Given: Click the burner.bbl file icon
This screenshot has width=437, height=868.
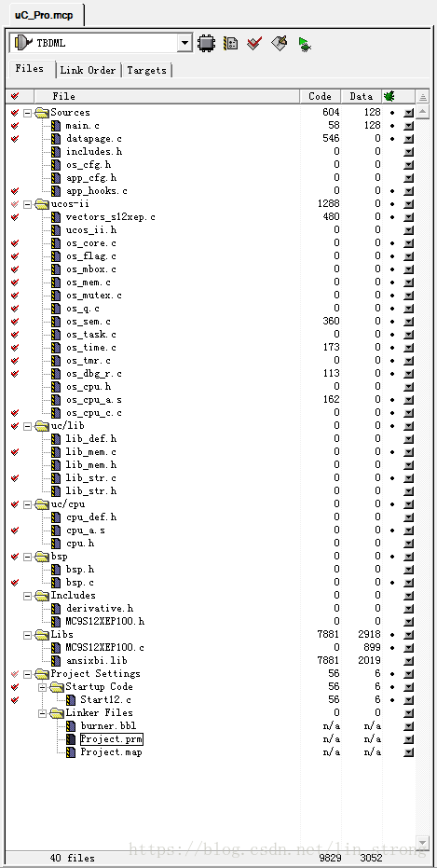Looking at the screenshot, I should click(x=71, y=725).
